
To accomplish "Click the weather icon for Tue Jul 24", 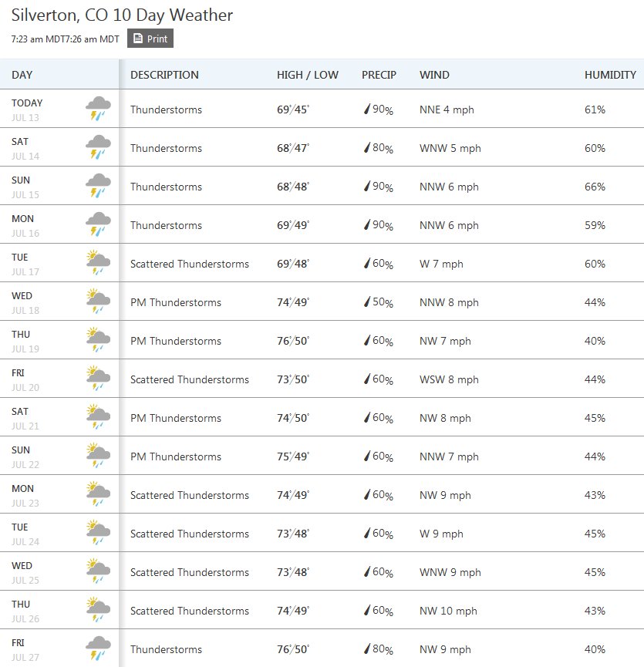I will coord(98,533).
